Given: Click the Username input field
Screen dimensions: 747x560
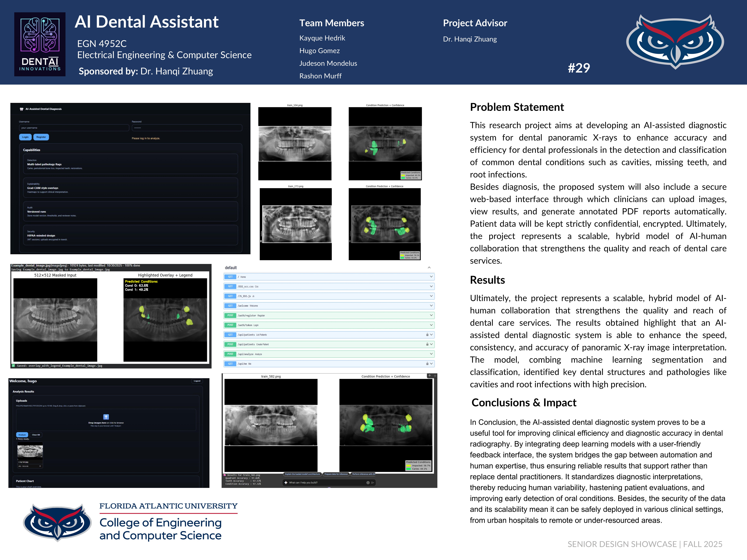Looking at the screenshot, I should (x=74, y=128).
